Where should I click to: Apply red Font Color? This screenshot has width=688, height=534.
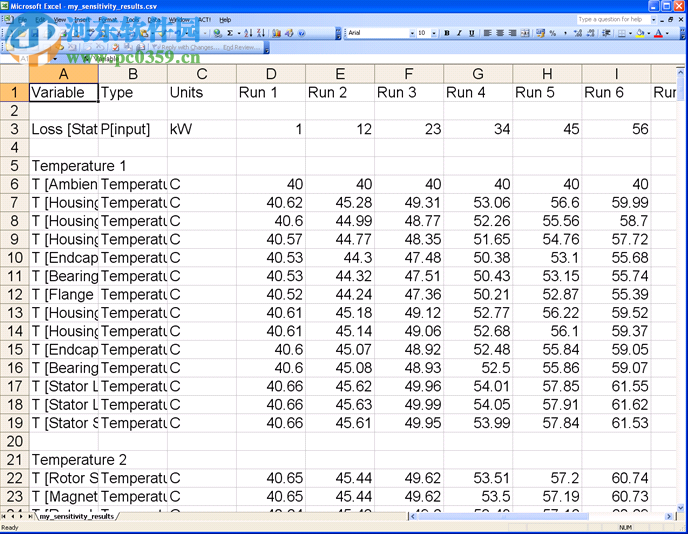coord(658,33)
